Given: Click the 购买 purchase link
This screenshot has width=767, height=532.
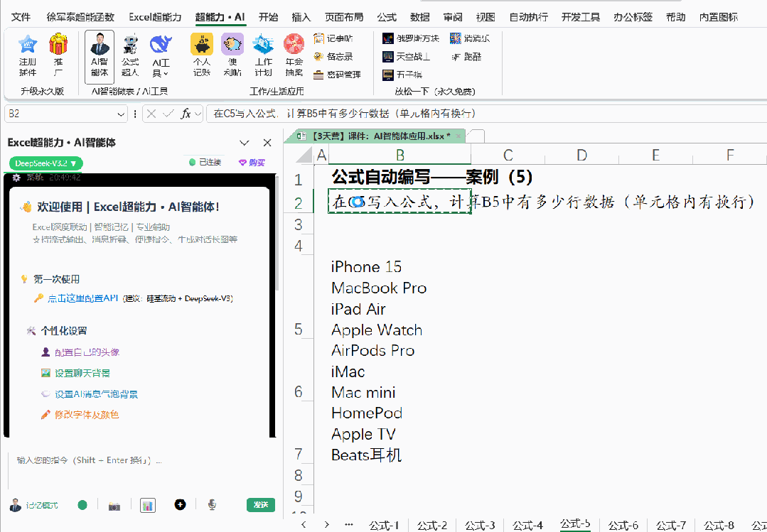Looking at the screenshot, I should pyautogui.click(x=252, y=163).
